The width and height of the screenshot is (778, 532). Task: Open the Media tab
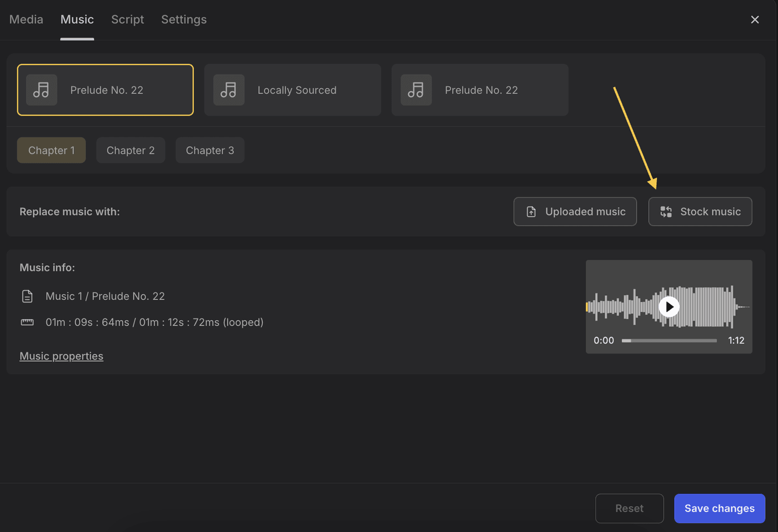[x=26, y=19]
